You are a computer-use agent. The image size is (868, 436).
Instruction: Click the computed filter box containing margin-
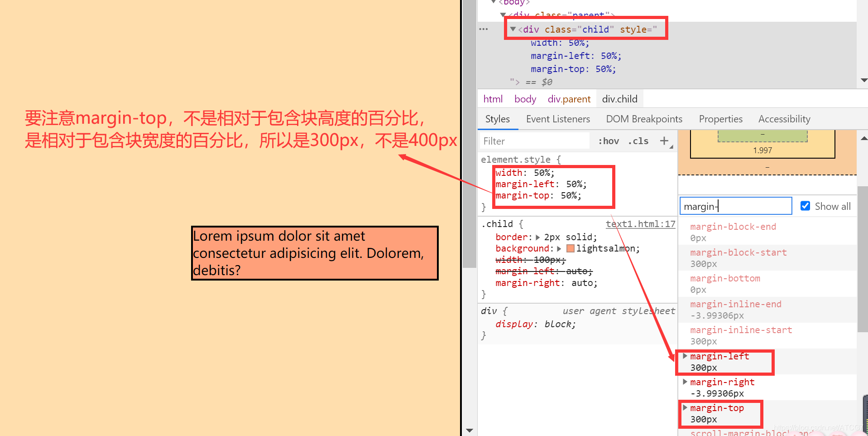click(x=736, y=206)
